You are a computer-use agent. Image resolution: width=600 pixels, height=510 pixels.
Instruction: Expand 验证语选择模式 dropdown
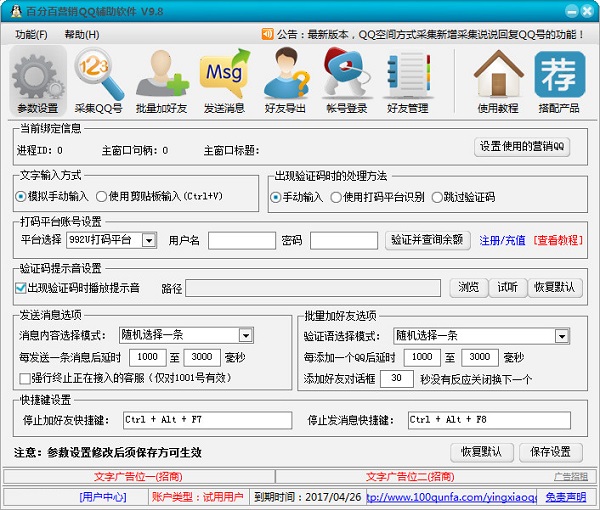pos(562,336)
